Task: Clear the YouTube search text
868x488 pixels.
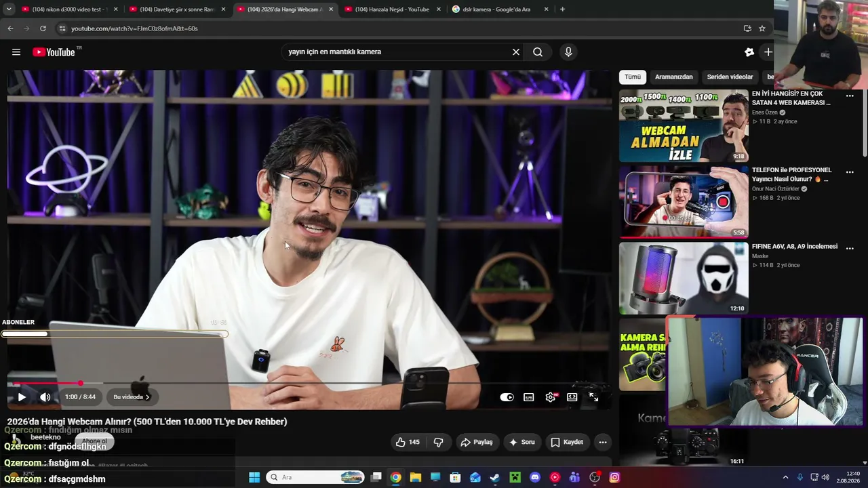Action: pyautogui.click(x=516, y=52)
